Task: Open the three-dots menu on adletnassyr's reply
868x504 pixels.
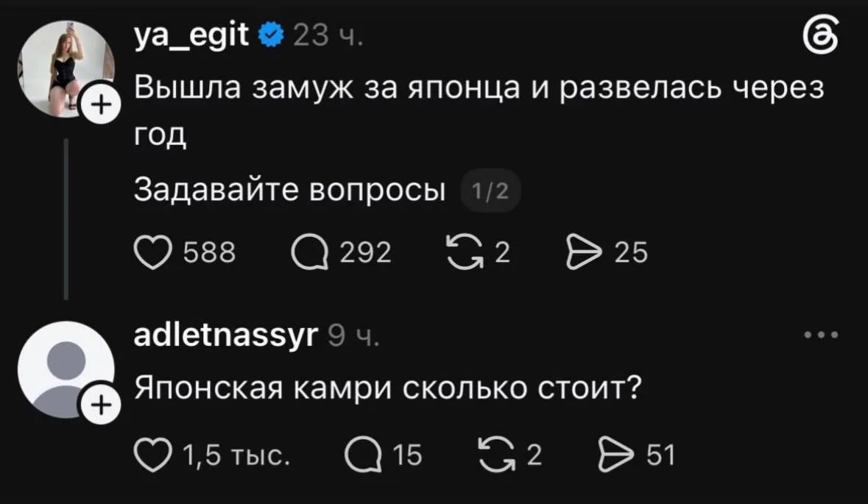Action: (822, 335)
